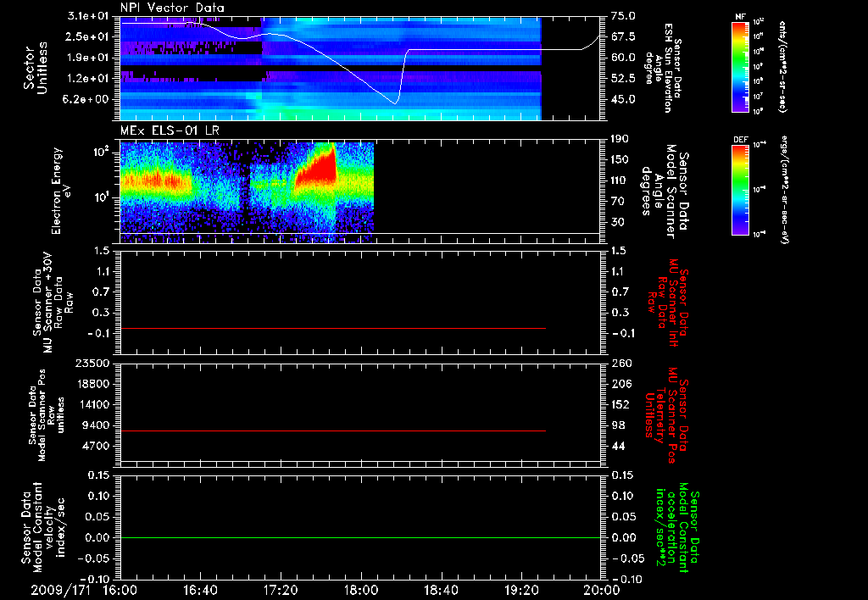The height and width of the screenshot is (600, 868).
Task: Click the 20:00 time axis label
Action: tap(602, 590)
